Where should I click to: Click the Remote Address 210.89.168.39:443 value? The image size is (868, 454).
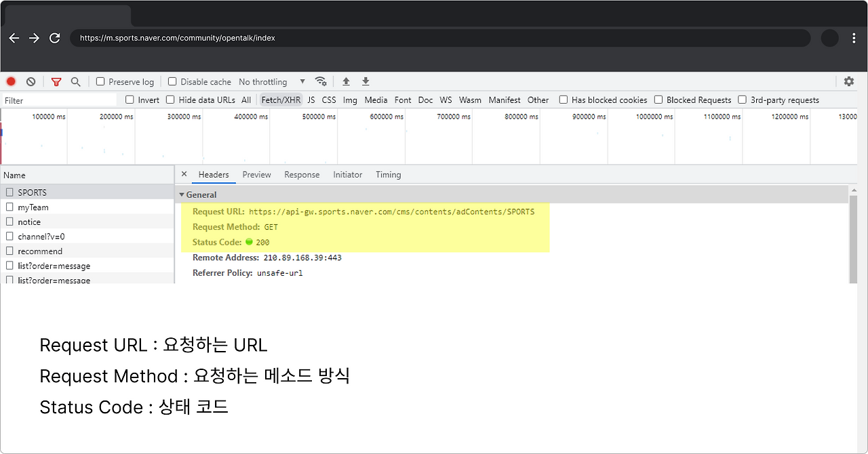point(302,257)
